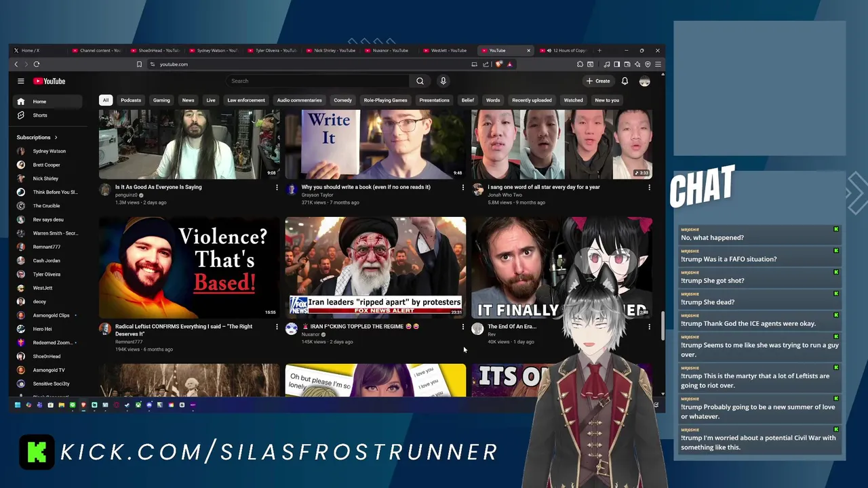Open the Remnant777 channel link under video
Screen dimensions: 868x488
[x=129, y=342]
